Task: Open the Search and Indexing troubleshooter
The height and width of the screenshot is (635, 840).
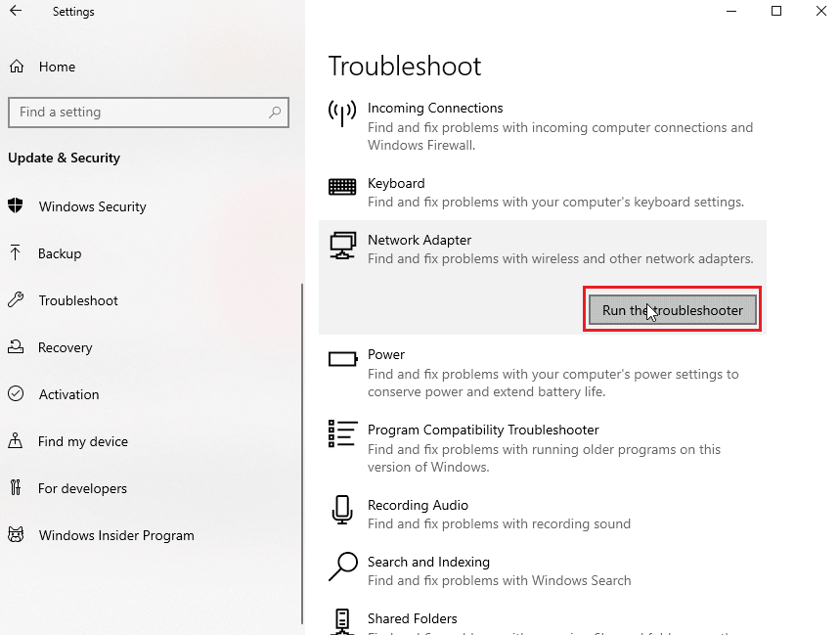Action: point(428,563)
